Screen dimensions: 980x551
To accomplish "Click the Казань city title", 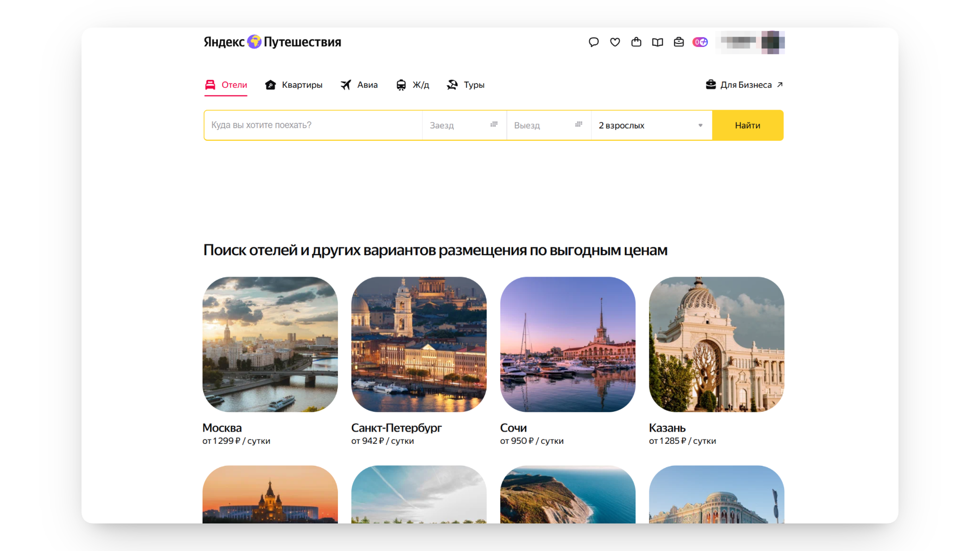I will pos(667,428).
